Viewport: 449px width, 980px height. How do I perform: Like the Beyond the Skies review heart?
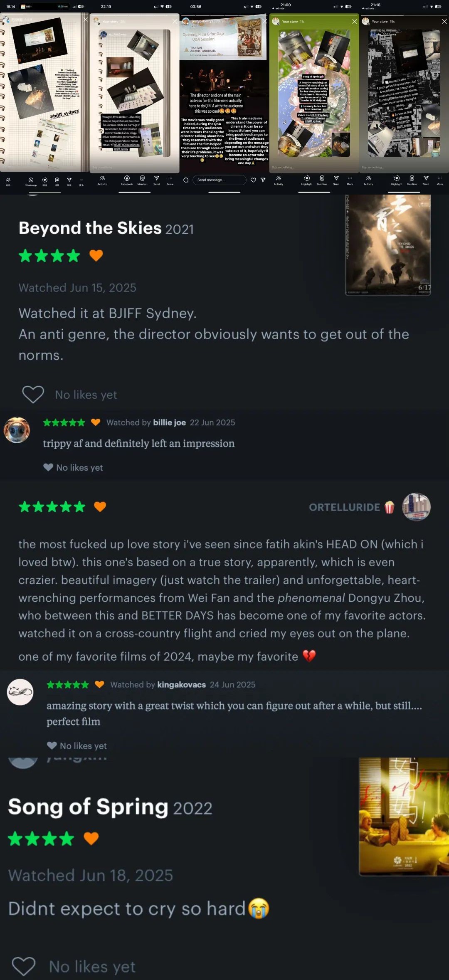tap(33, 394)
